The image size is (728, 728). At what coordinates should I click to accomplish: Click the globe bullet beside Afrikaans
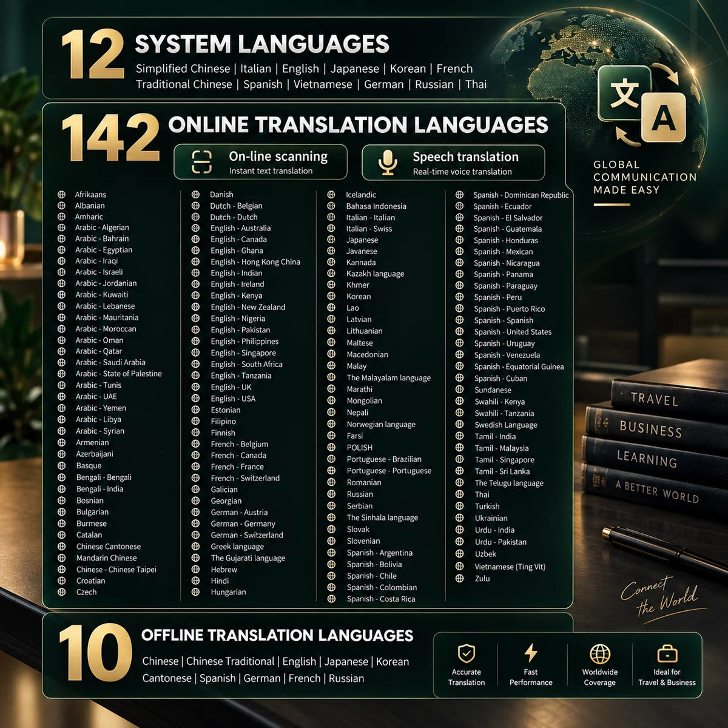pyautogui.click(x=61, y=195)
